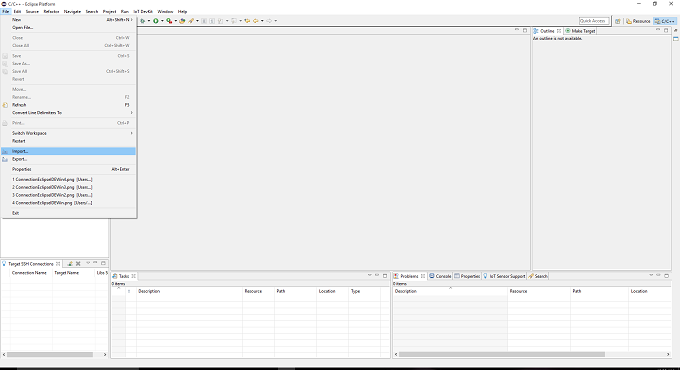Switch to the Properties tab in bottom panel
This screenshot has height=370, width=680.
coord(467,276)
